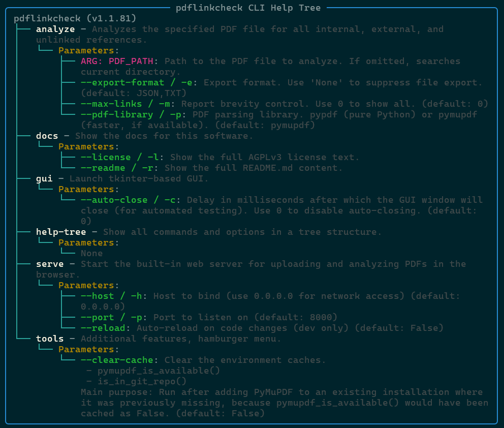Screen dimensions: 504x428
Task: Click 'unlinked references.' continuation line
Action: pyautogui.click(x=91, y=40)
